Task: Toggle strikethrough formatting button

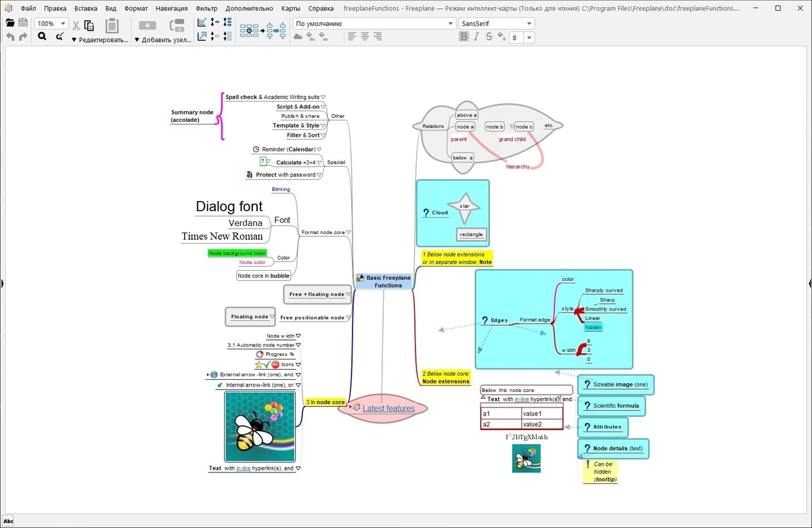Action: point(489,37)
